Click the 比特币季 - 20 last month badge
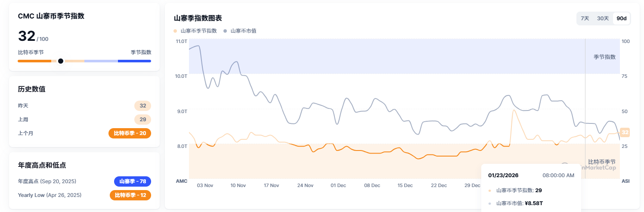The width and height of the screenshot is (644, 212). click(x=130, y=133)
